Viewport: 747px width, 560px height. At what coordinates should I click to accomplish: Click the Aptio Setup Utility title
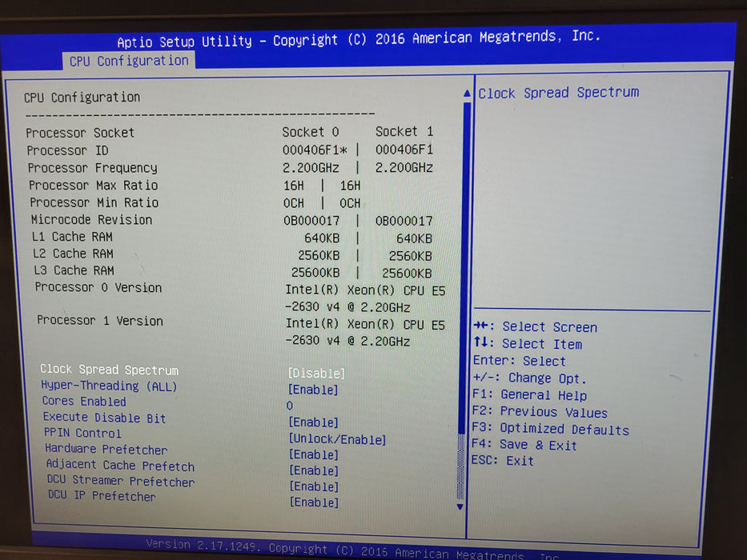358,39
